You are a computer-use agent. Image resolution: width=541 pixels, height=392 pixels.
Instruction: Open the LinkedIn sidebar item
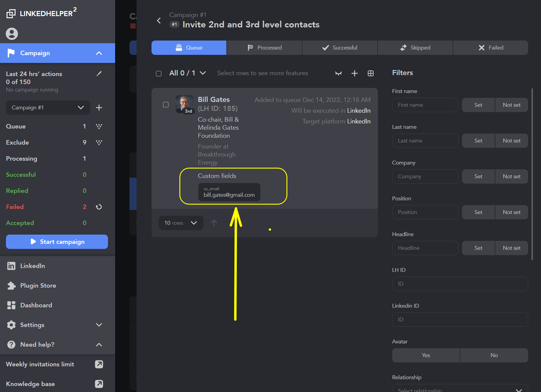coord(58,266)
